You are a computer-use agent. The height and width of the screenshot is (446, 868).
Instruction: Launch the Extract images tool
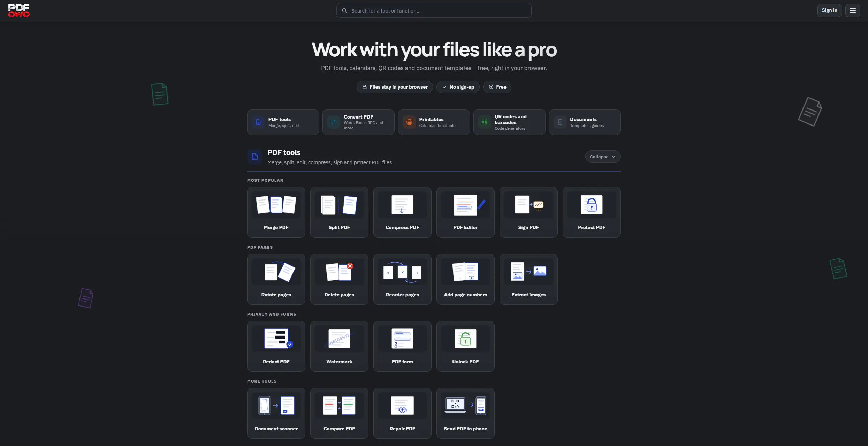tap(528, 279)
